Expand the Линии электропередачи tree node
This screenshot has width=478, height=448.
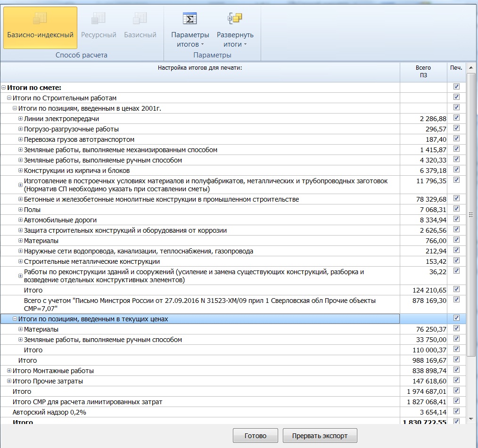pos(20,119)
